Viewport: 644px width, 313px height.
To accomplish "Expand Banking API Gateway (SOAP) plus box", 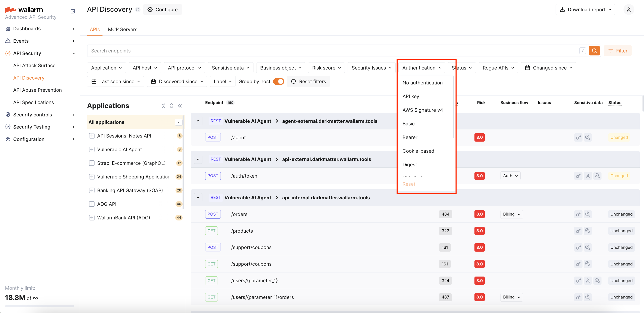I will [x=92, y=190].
